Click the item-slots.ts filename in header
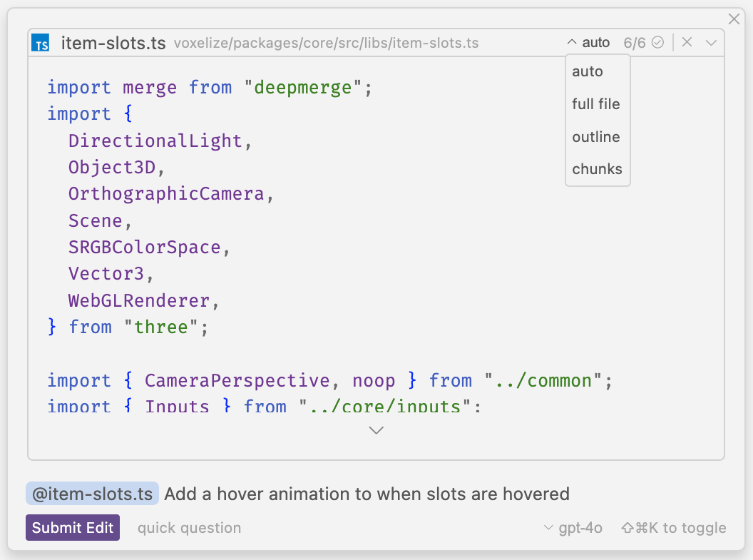Screen dimensions: 753x560 point(113,43)
